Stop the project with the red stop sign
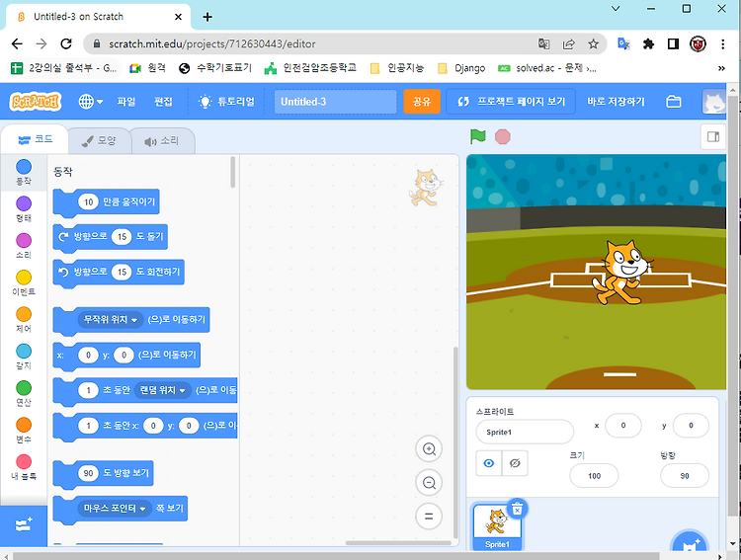 [502, 136]
